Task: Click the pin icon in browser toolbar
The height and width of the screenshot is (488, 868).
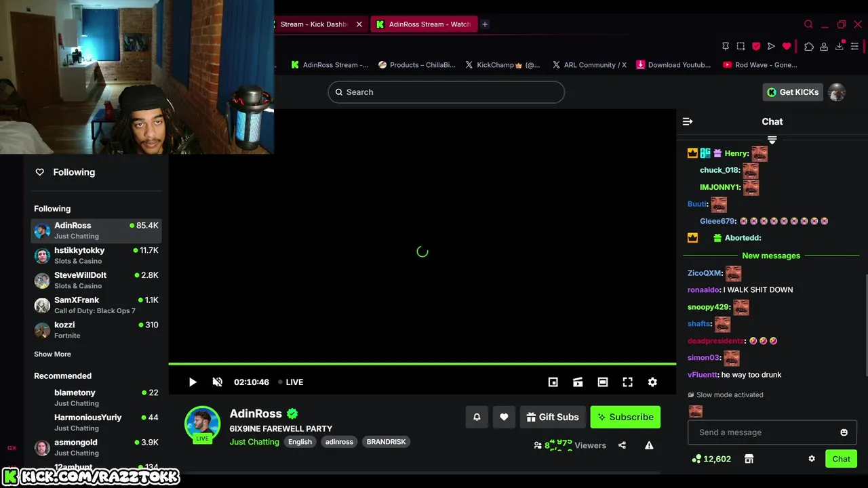Action: [726, 46]
